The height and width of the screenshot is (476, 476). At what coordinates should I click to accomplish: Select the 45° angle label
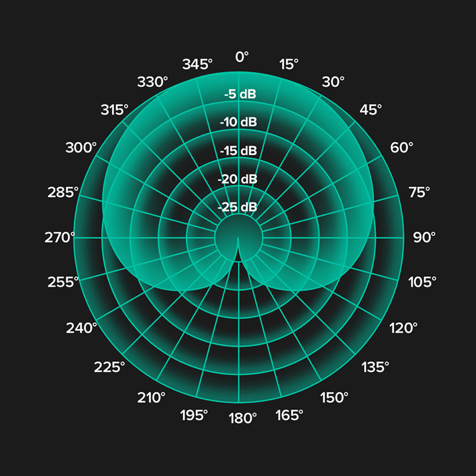[370, 110]
